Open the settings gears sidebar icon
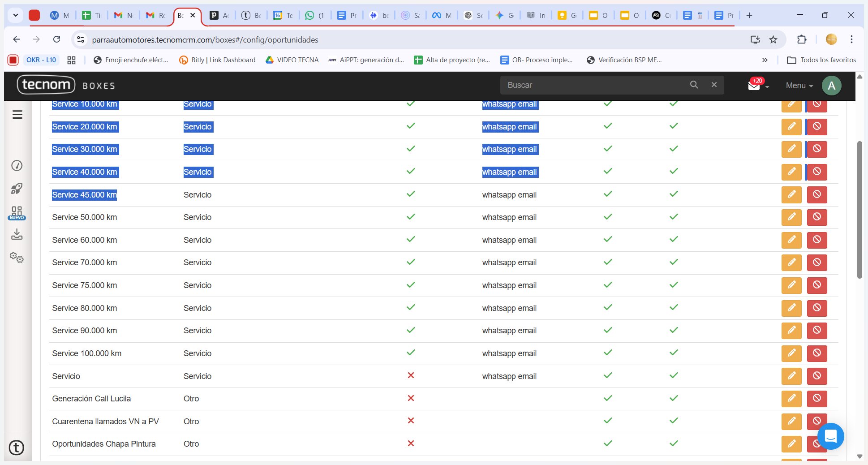This screenshot has width=868, height=465. 17,257
